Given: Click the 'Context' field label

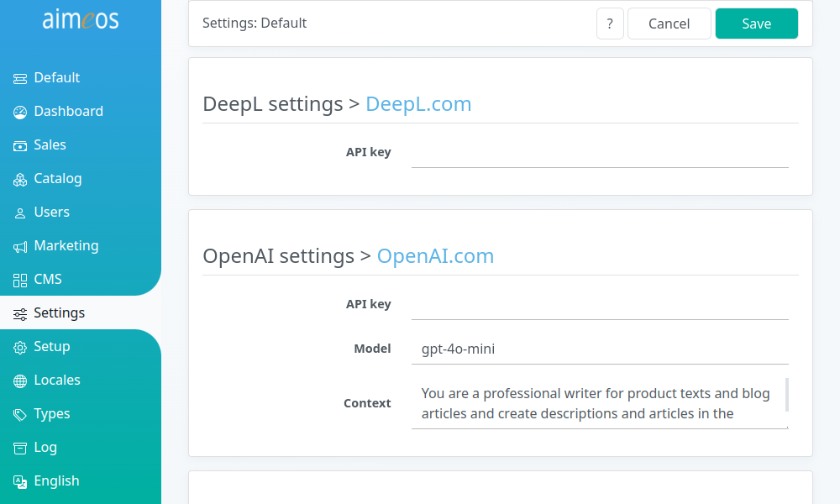Looking at the screenshot, I should point(368,403).
